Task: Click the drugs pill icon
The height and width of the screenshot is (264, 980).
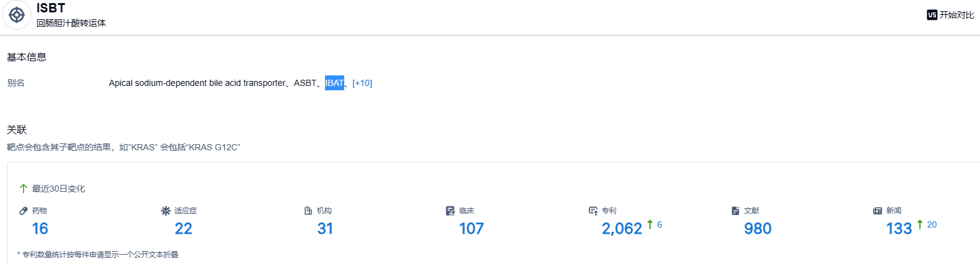Action: coord(24,211)
